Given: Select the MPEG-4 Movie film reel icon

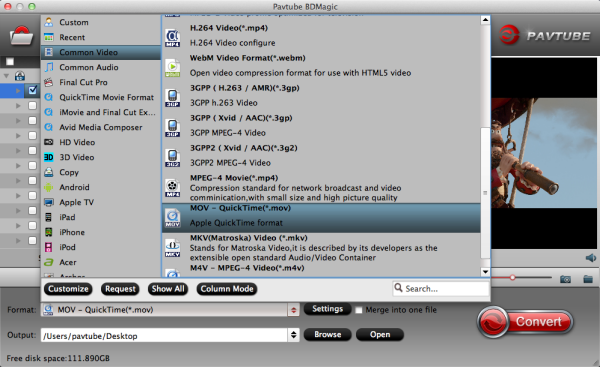Looking at the screenshot, I should pyautogui.click(x=173, y=188).
